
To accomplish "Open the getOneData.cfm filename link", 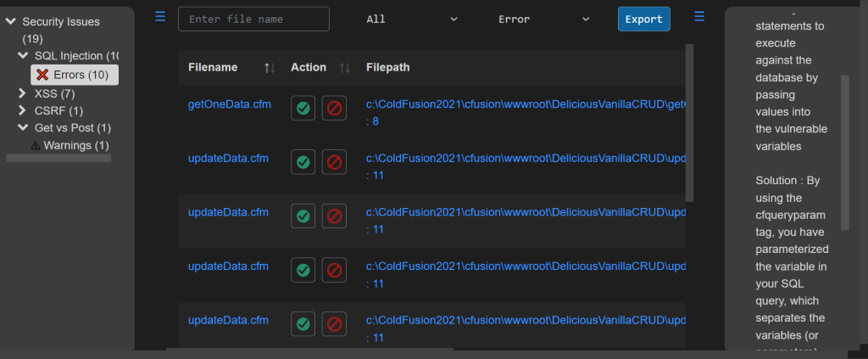I will [x=223, y=104].
